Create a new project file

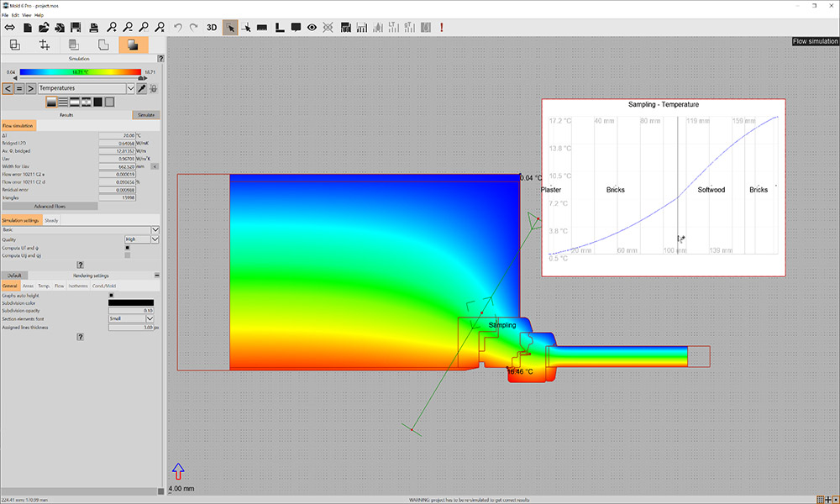[28, 28]
